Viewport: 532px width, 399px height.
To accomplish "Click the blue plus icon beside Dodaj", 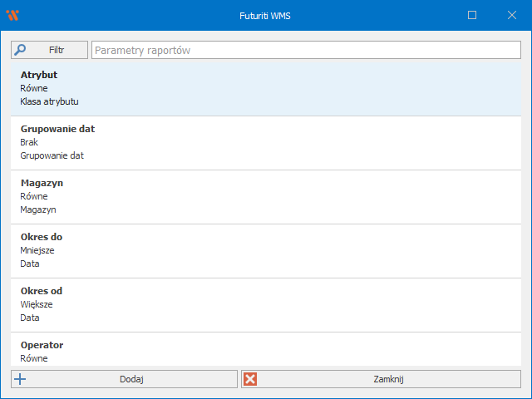I will click(x=21, y=379).
